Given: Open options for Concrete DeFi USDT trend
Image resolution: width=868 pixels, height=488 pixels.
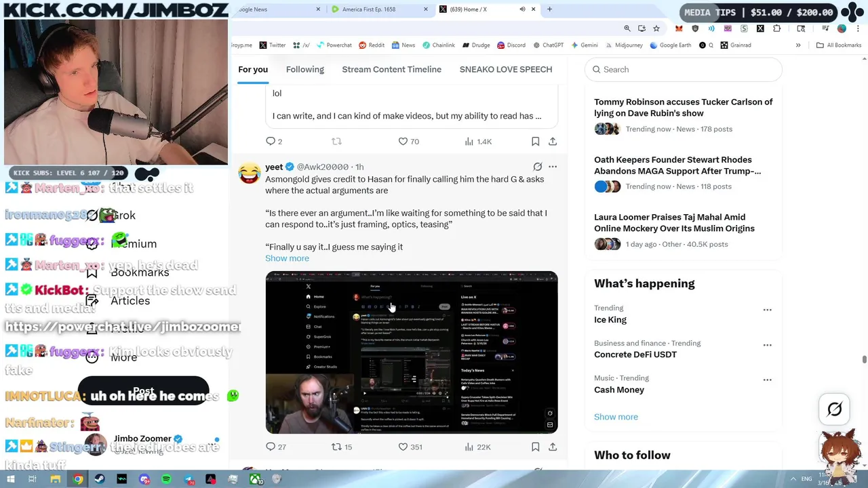Looking at the screenshot, I should (767, 345).
